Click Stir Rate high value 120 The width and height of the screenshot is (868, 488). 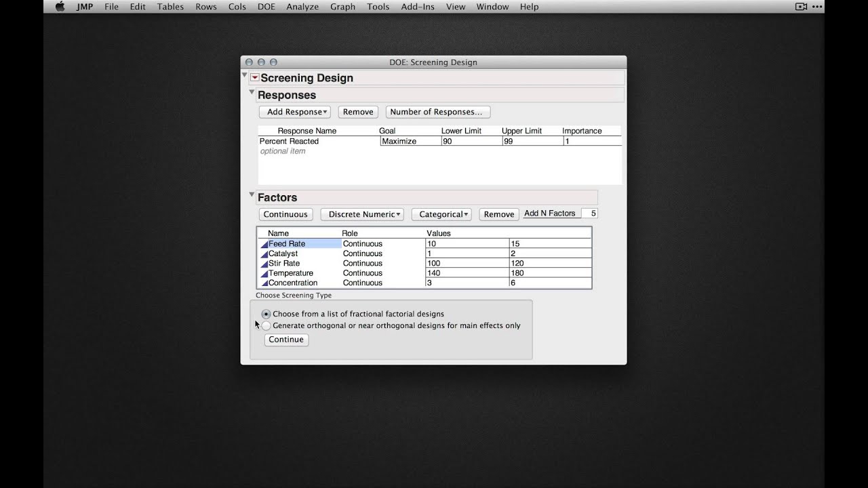pos(550,264)
